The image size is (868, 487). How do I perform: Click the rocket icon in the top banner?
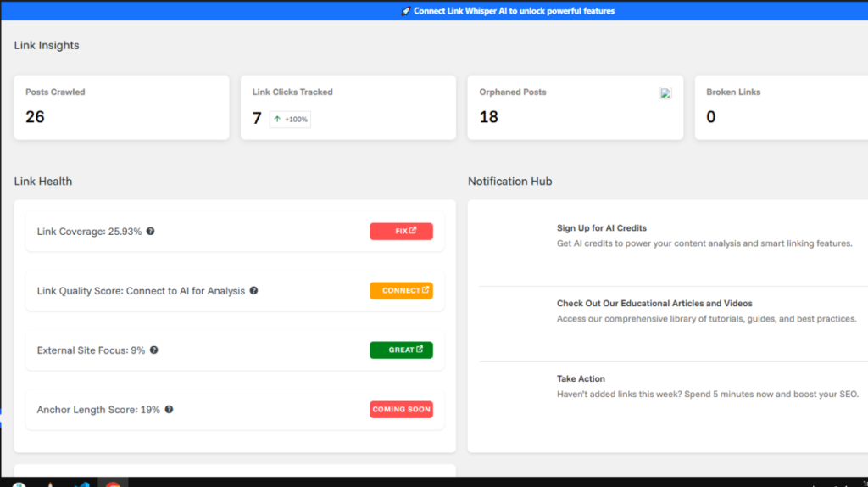click(406, 11)
